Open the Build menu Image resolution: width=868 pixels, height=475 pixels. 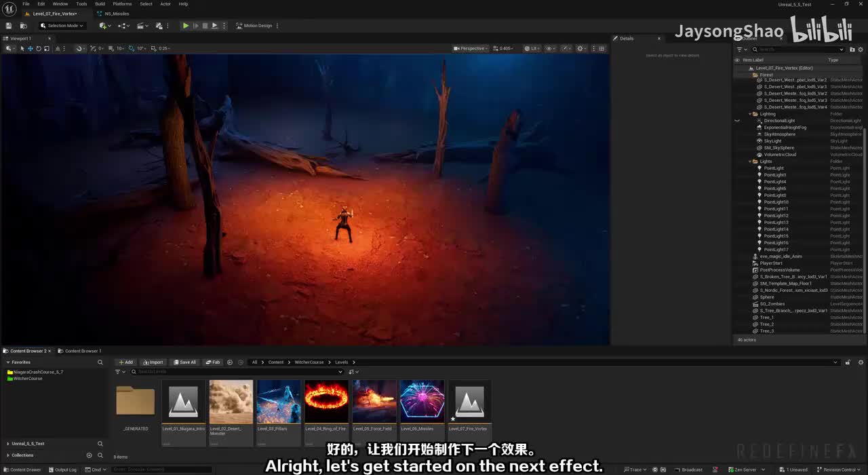[x=100, y=4]
